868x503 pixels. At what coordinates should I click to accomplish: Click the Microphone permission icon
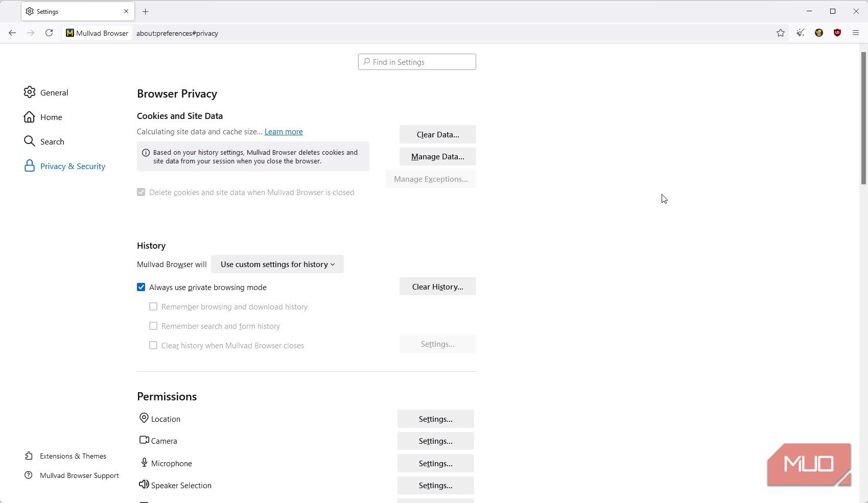[x=144, y=463]
